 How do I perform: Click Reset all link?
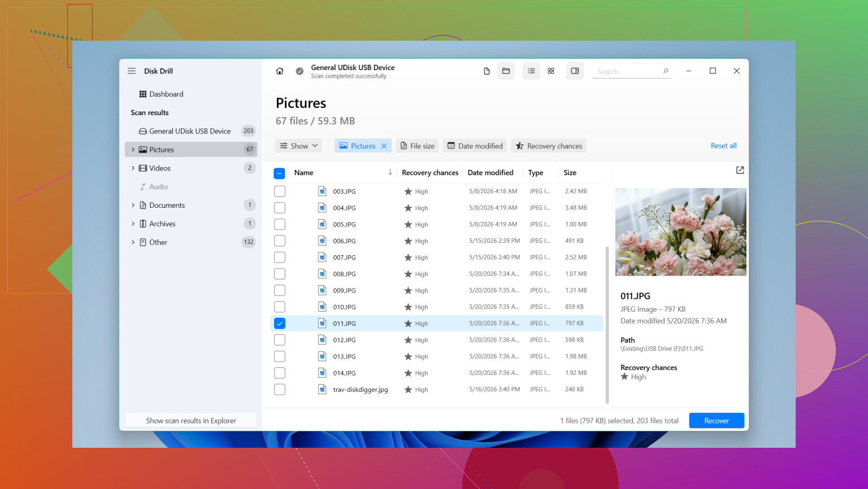(723, 146)
